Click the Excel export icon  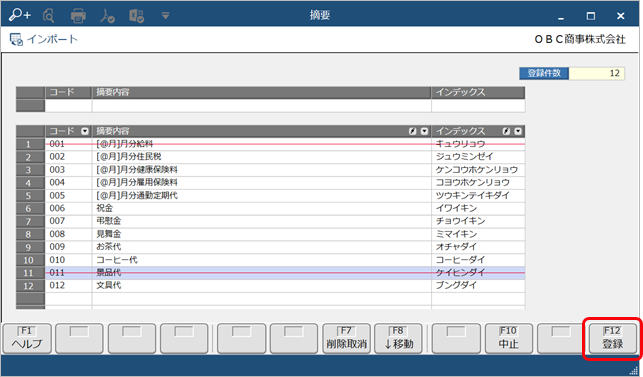136,16
